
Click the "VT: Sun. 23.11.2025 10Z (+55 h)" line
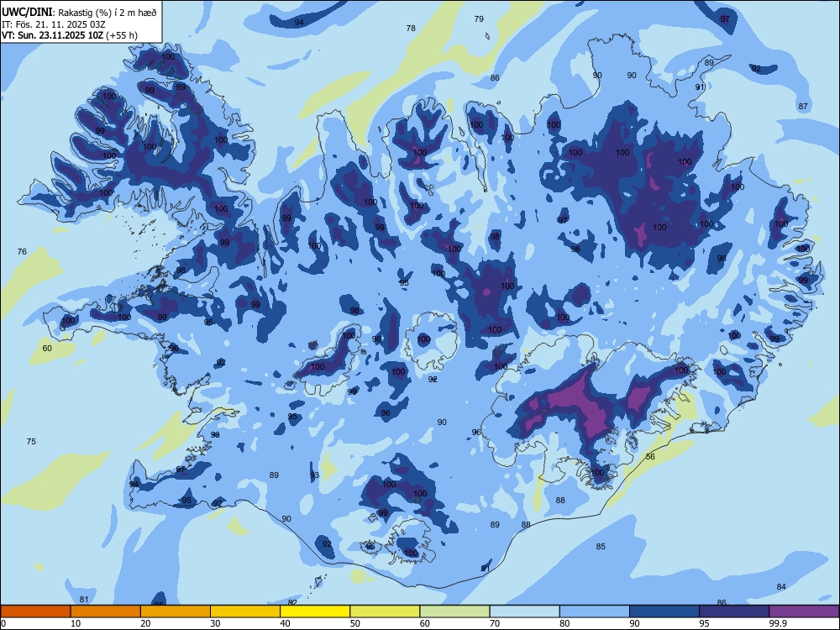coord(70,35)
